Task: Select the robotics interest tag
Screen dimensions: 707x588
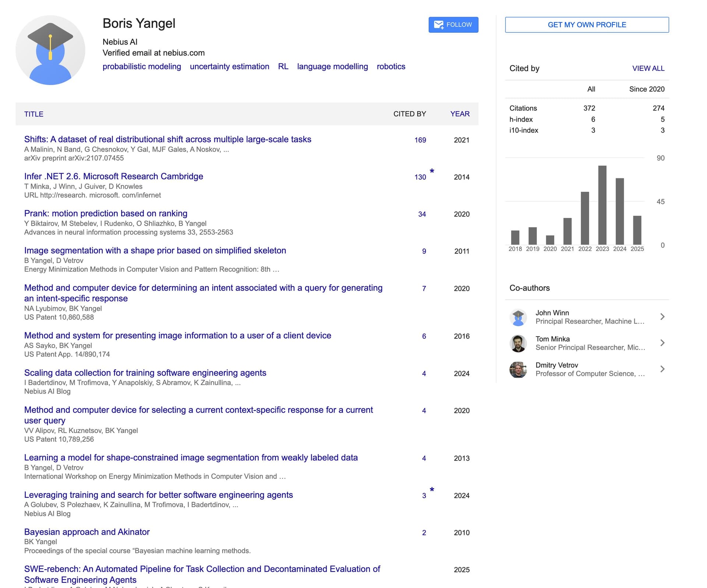Action: 391,67
